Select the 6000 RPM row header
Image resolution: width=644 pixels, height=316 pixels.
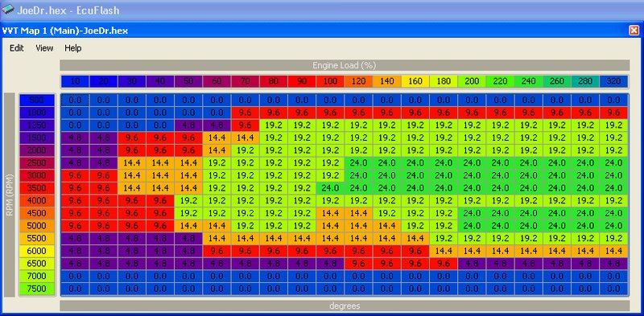pyautogui.click(x=36, y=251)
